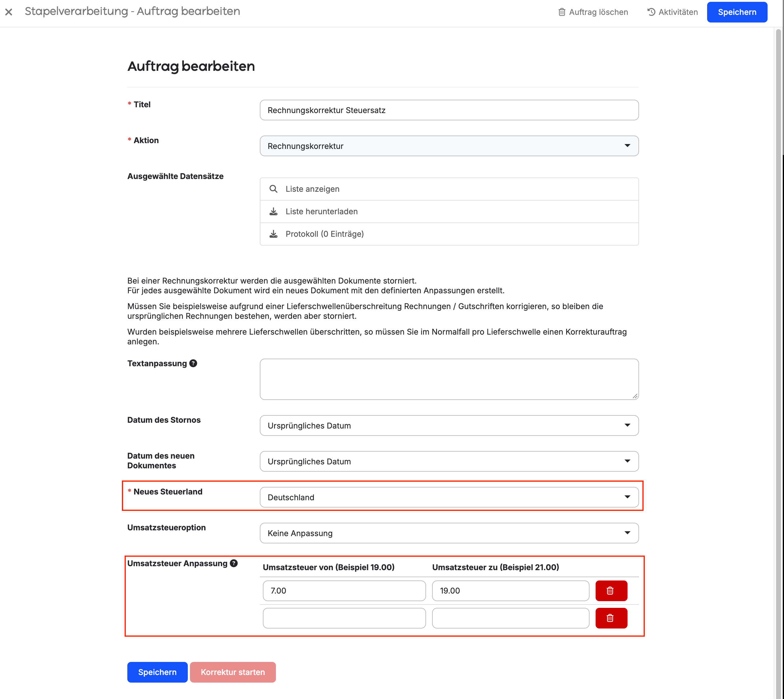Click the top-right Speichern button
784x699 pixels.
click(737, 12)
